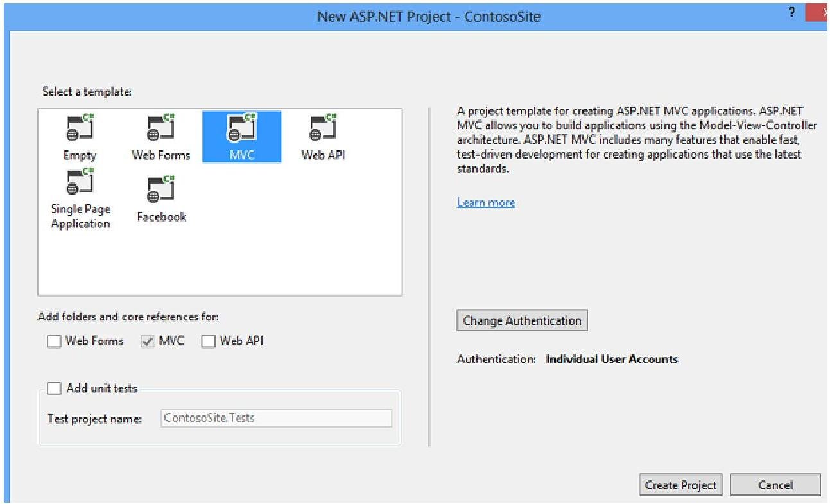Pick the Web API template icon
830x504 pixels.
323,129
